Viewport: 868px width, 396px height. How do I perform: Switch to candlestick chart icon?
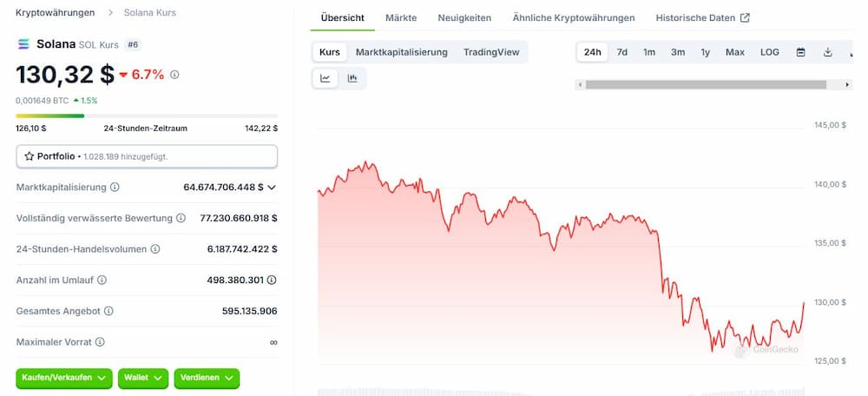352,78
